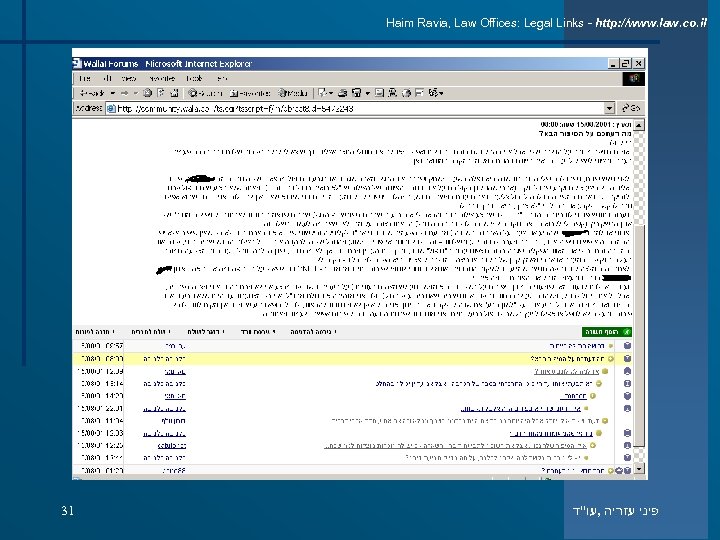720x540 pixels.
Task: Open the Back button history dropdown
Action: pyautogui.click(x=113, y=93)
